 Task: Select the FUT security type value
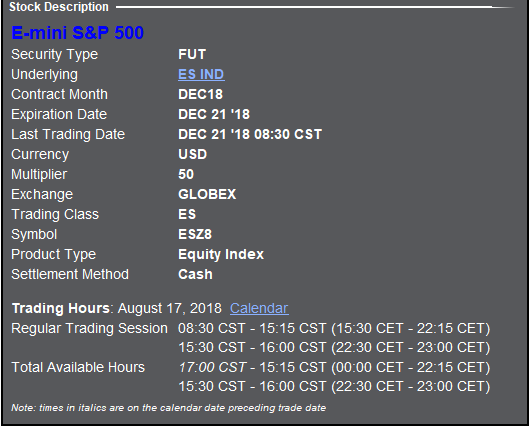click(x=192, y=54)
